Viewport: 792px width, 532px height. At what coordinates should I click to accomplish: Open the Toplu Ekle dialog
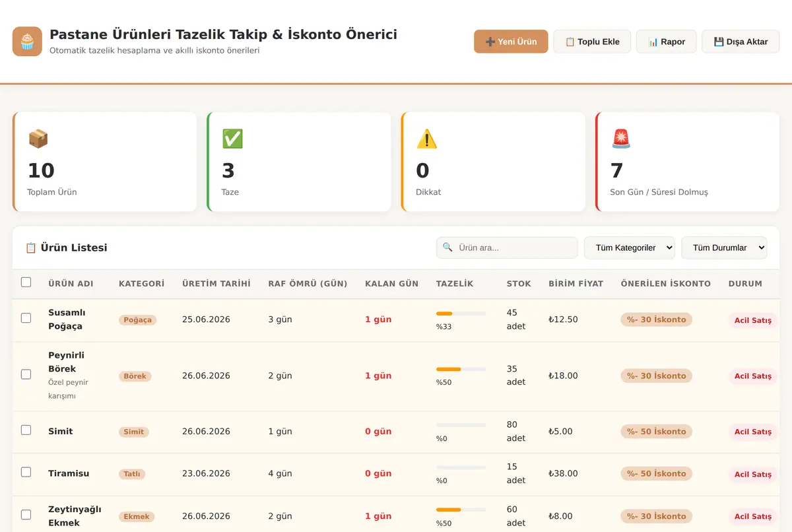(592, 42)
